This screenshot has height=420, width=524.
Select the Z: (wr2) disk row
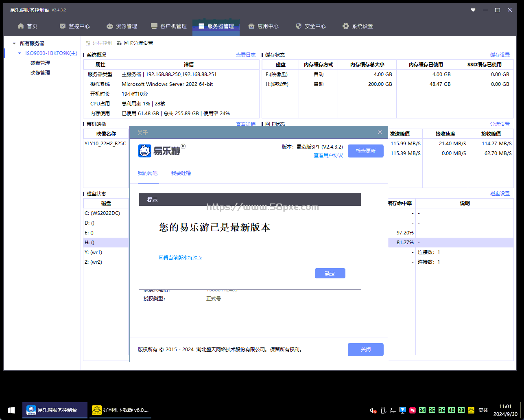tap(107, 262)
